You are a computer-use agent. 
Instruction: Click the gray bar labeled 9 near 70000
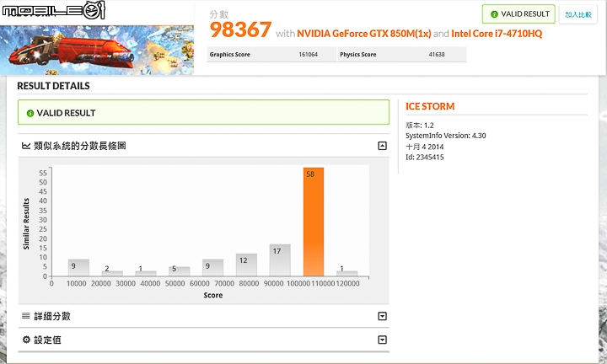[x=212, y=268]
